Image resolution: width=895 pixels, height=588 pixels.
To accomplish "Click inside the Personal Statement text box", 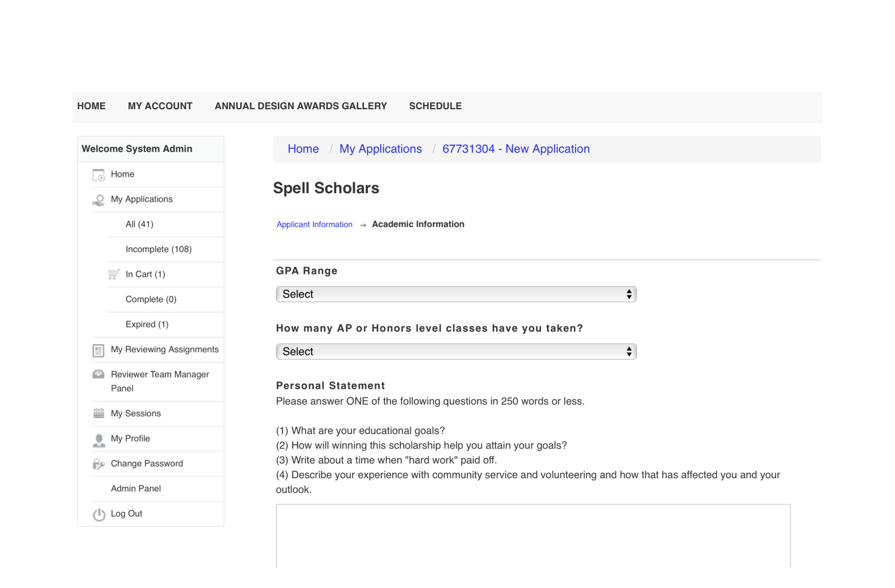I will click(x=533, y=536).
